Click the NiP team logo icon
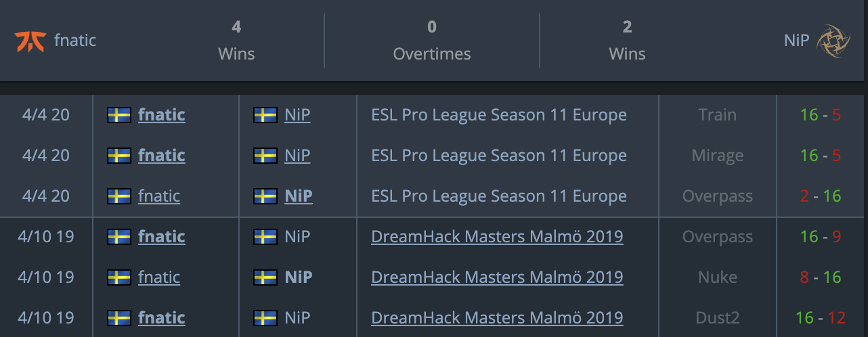The image size is (868, 337). 833,41
